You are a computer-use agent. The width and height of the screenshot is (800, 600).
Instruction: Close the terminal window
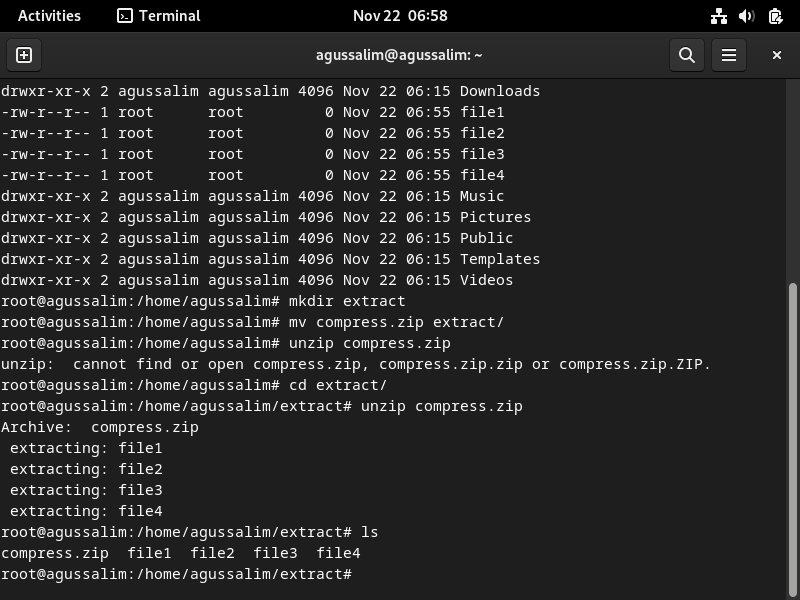(777, 55)
